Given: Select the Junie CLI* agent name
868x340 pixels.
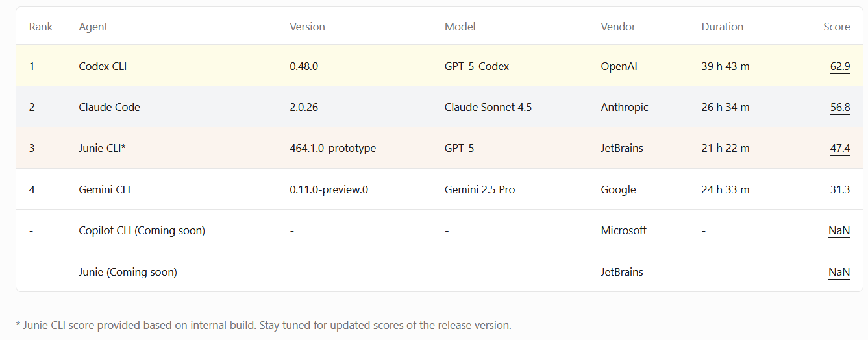Looking at the screenshot, I should (x=102, y=148).
